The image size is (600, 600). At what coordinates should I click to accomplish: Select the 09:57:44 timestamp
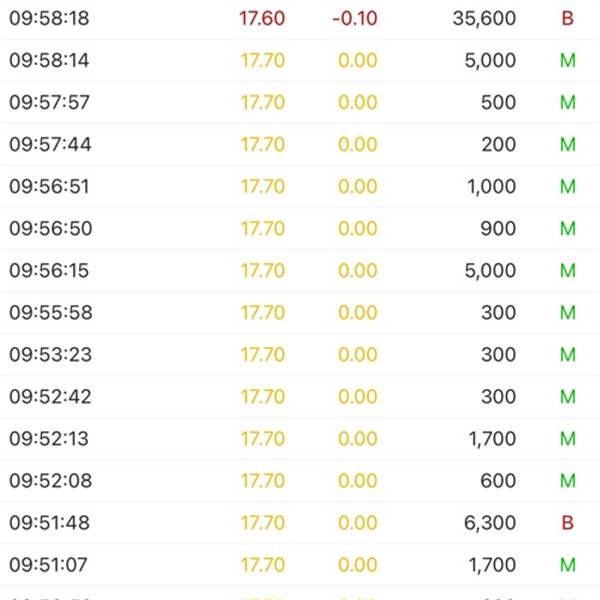[50, 145]
